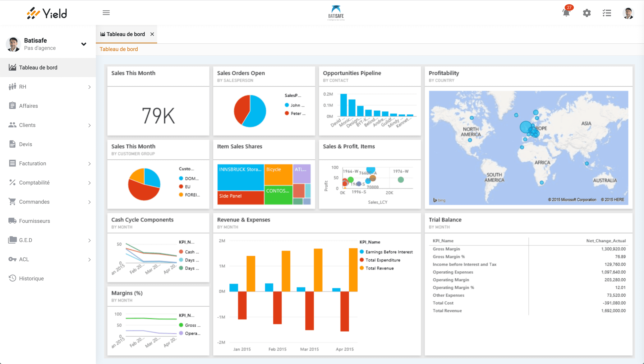Click the Facturation receipt icon

click(x=12, y=163)
